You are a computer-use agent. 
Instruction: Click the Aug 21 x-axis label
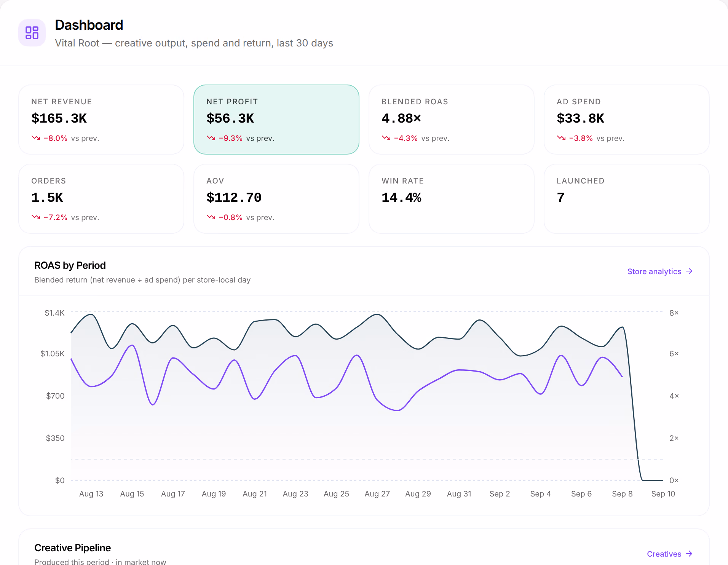(255, 494)
